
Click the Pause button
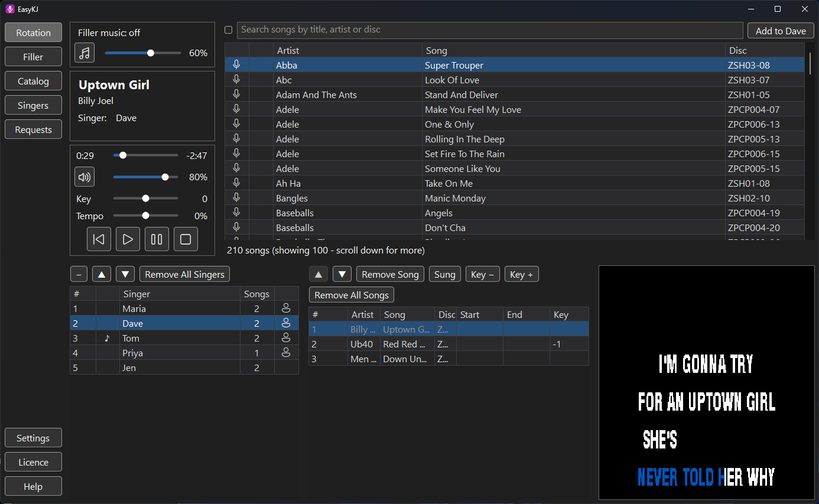[x=157, y=239]
